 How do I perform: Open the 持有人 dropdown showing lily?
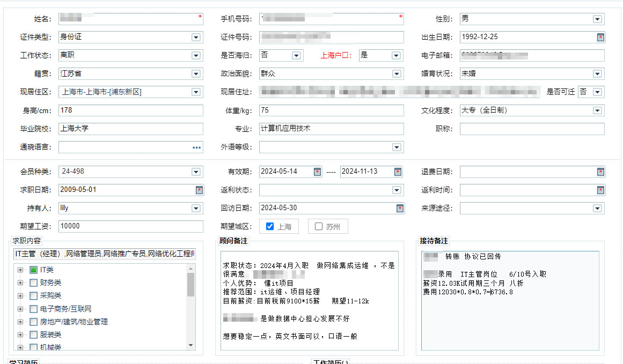click(196, 209)
